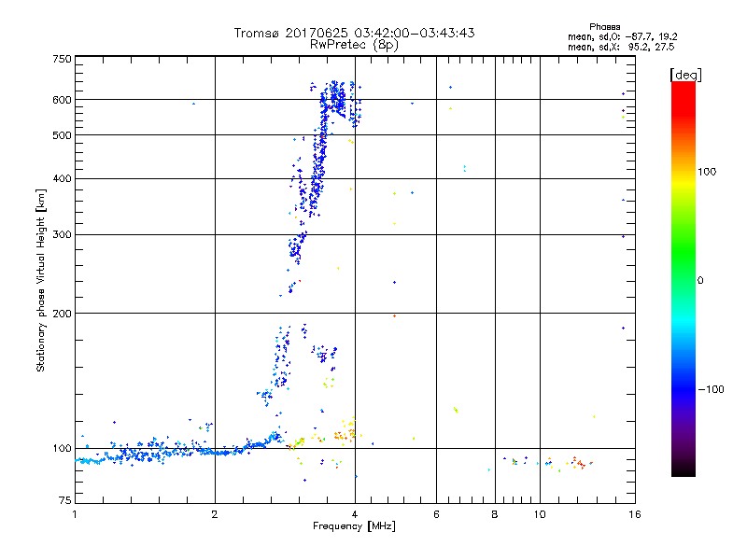Click the Stationary phase Virtual Height axis label

click(x=41, y=280)
